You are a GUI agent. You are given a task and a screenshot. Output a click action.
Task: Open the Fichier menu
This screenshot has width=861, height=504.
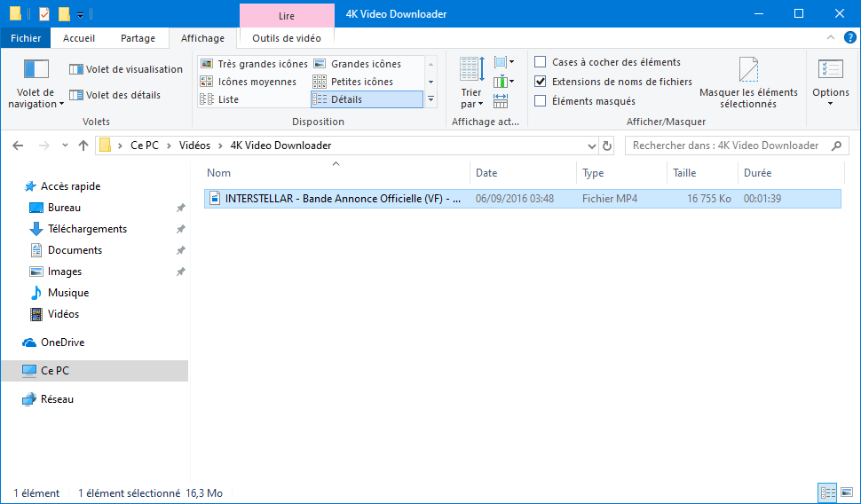pos(26,38)
